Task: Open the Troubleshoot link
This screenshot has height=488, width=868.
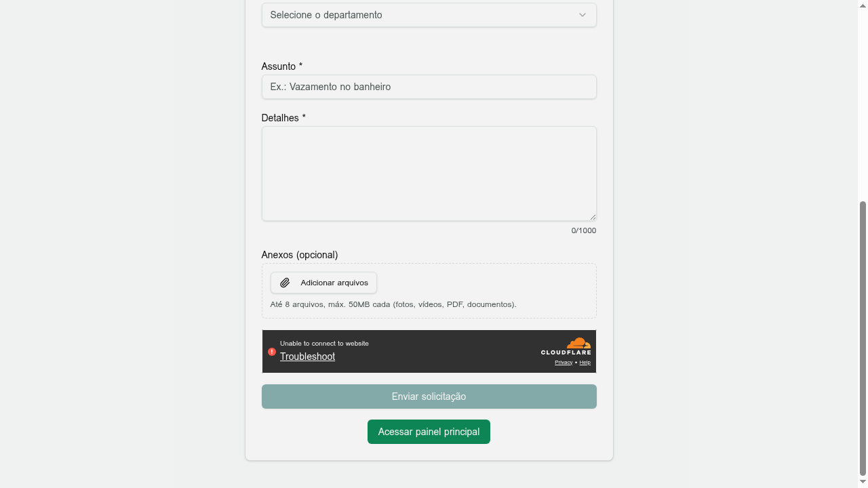Action: [x=307, y=357]
